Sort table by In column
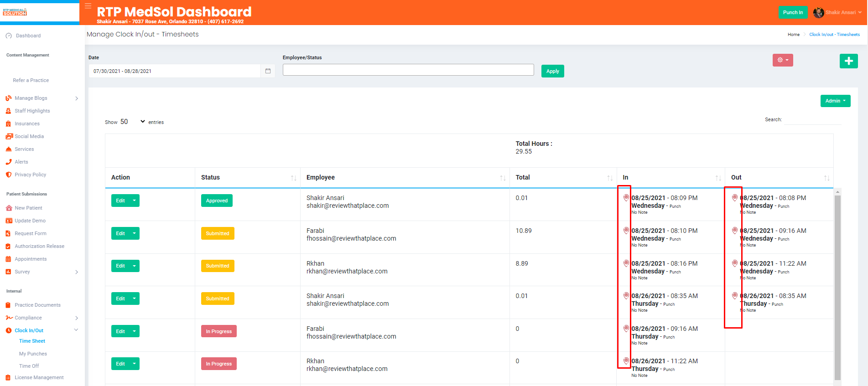Viewport: 868px width, 386px height. click(718, 178)
